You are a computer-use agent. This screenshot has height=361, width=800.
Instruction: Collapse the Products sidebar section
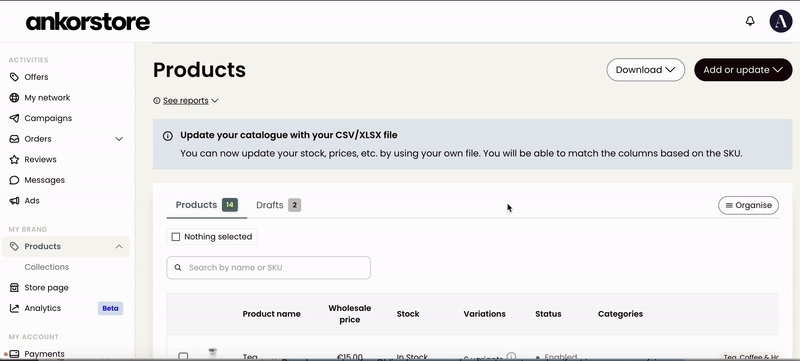pyautogui.click(x=119, y=247)
